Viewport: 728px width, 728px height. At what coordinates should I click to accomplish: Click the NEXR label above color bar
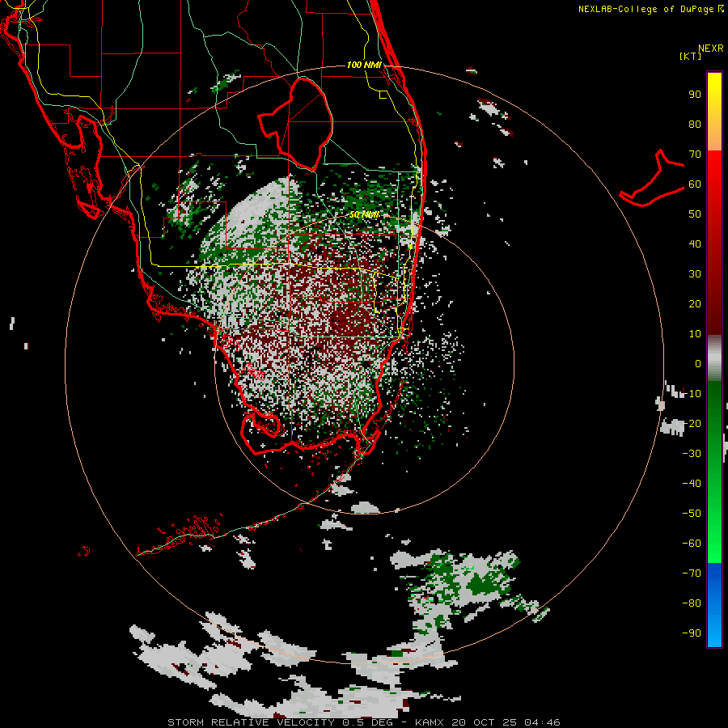click(x=710, y=49)
